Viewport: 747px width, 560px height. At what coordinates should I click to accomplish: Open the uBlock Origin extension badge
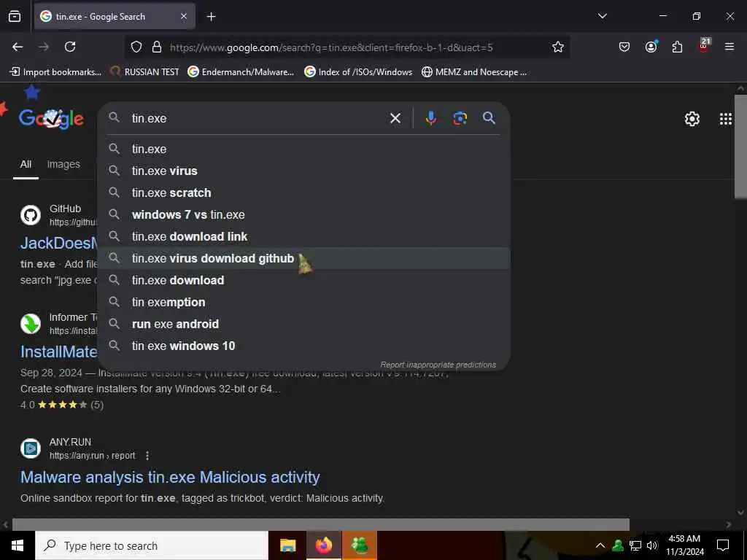704,46
